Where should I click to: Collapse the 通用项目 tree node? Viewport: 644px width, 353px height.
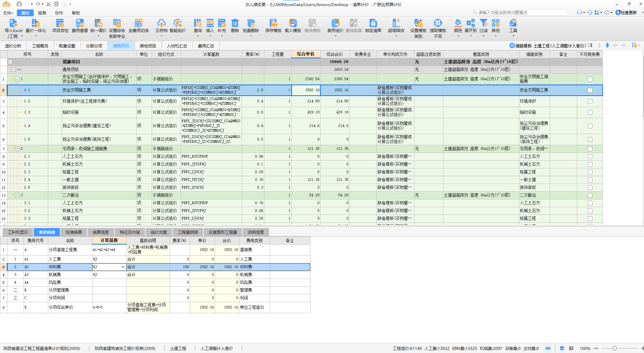click(14, 70)
